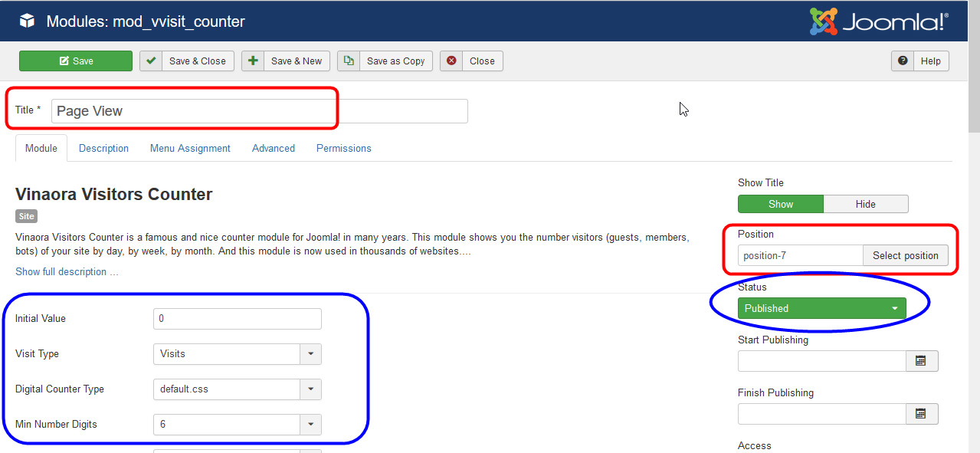Open the Finish Publishing calendar picker
The image size is (980, 453).
coord(922,413)
